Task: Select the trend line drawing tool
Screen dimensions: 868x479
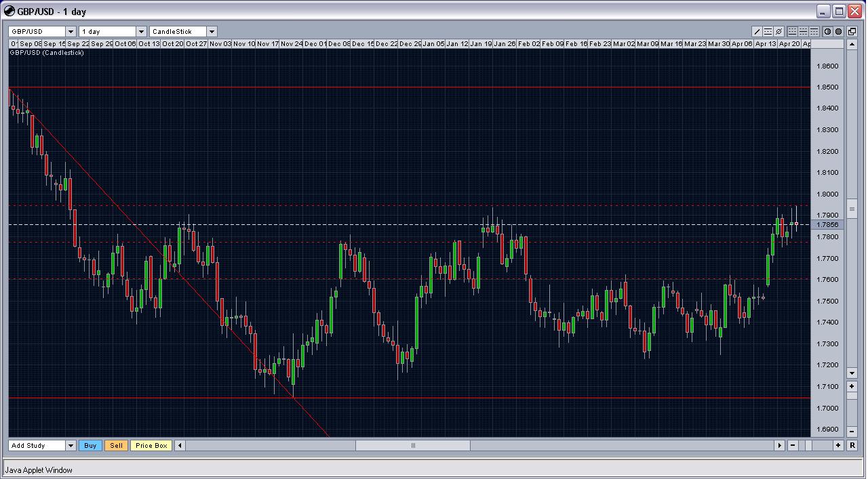Action: tap(757, 32)
